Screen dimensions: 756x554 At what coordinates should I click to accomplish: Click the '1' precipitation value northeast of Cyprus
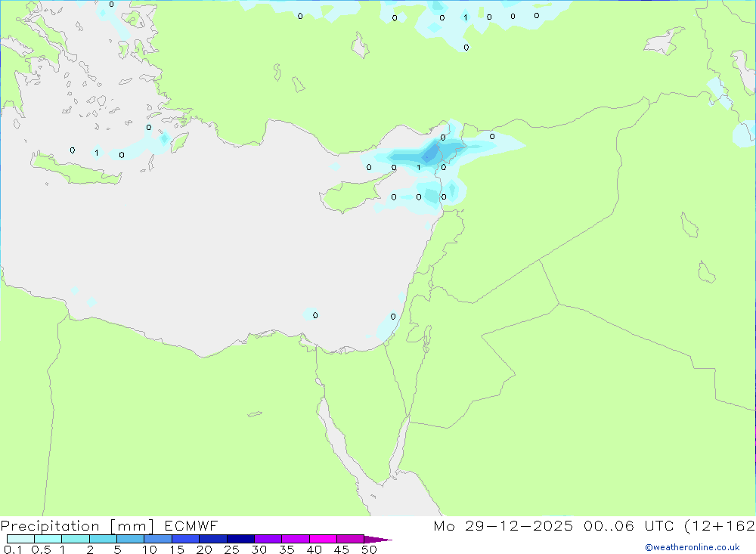[x=419, y=168]
